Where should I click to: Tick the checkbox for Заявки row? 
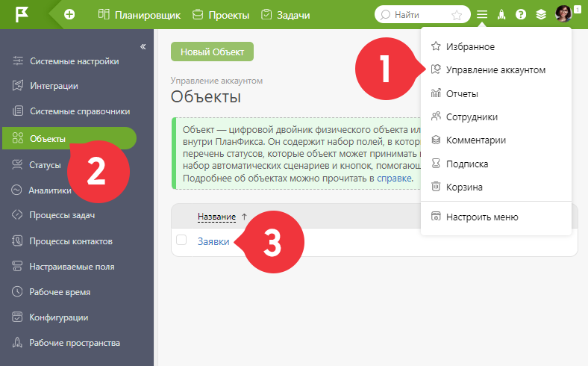tap(181, 240)
